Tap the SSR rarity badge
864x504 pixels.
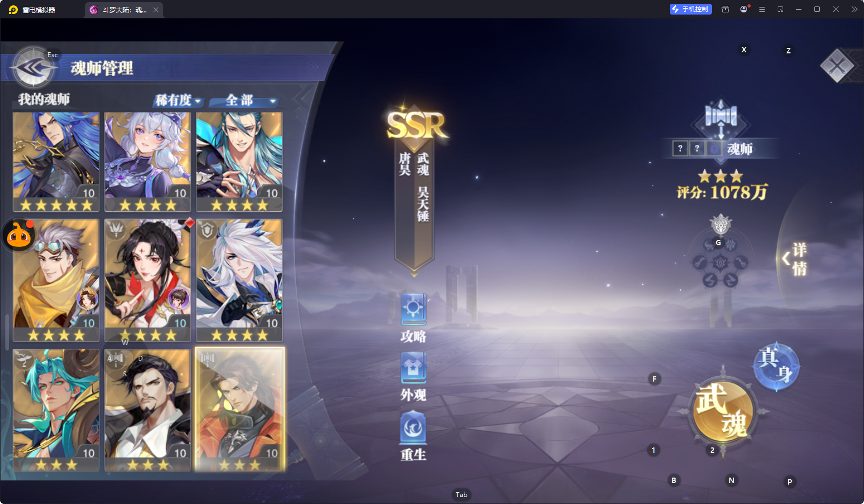click(x=417, y=125)
